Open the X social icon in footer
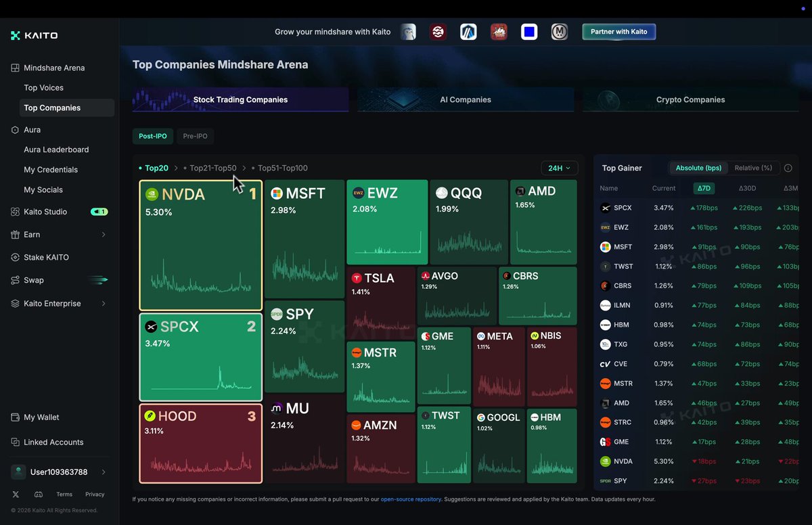 [x=16, y=495]
